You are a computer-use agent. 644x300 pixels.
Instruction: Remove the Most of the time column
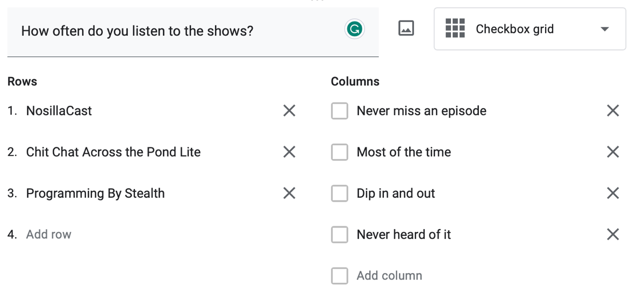click(x=613, y=152)
